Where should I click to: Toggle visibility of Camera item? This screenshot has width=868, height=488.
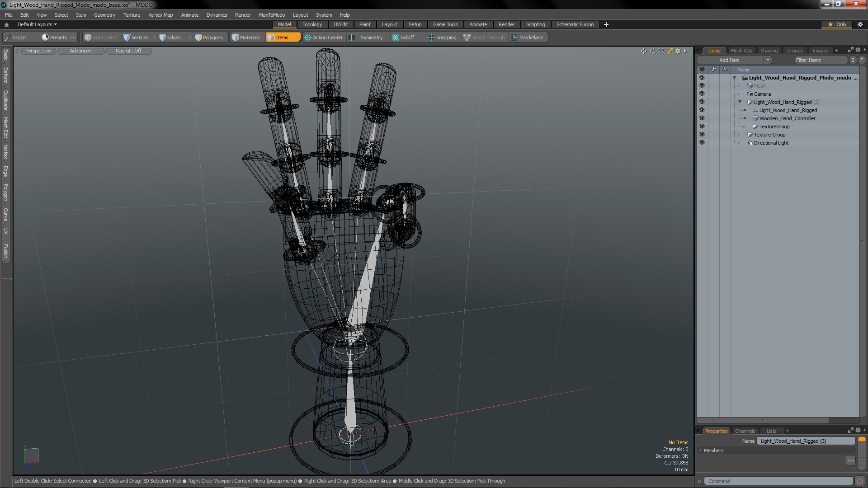tap(702, 94)
